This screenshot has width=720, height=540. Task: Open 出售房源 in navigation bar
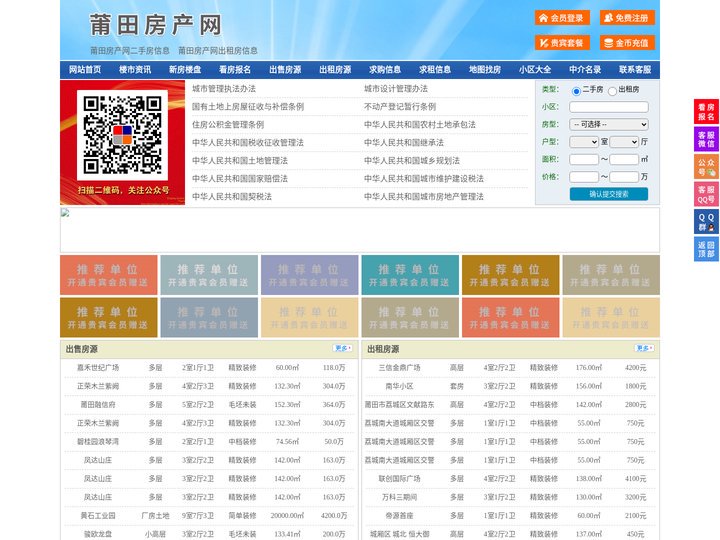tap(285, 70)
